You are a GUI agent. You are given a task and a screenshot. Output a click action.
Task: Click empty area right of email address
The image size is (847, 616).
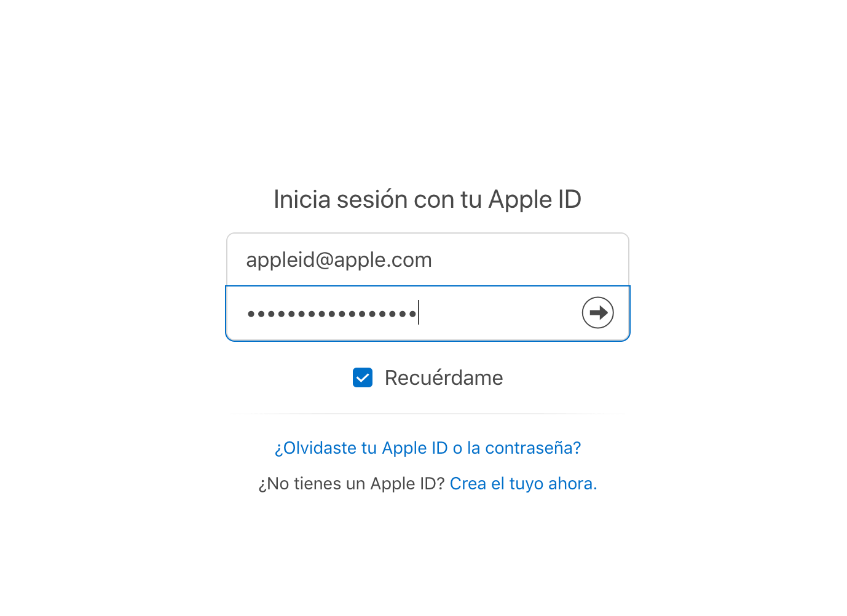point(529,259)
